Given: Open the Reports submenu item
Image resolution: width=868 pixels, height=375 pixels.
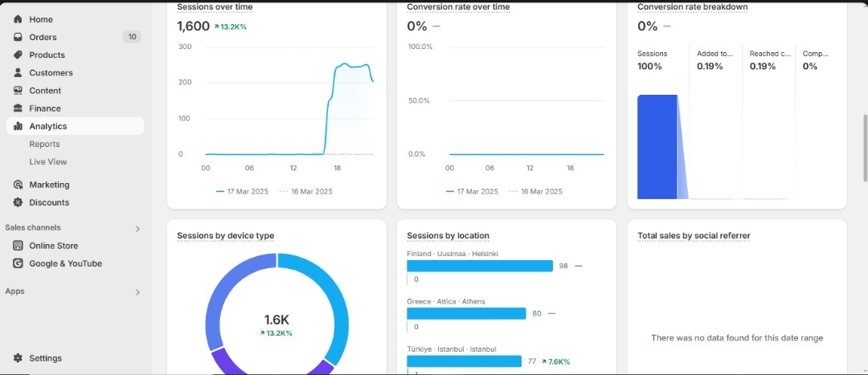Looking at the screenshot, I should (x=44, y=145).
